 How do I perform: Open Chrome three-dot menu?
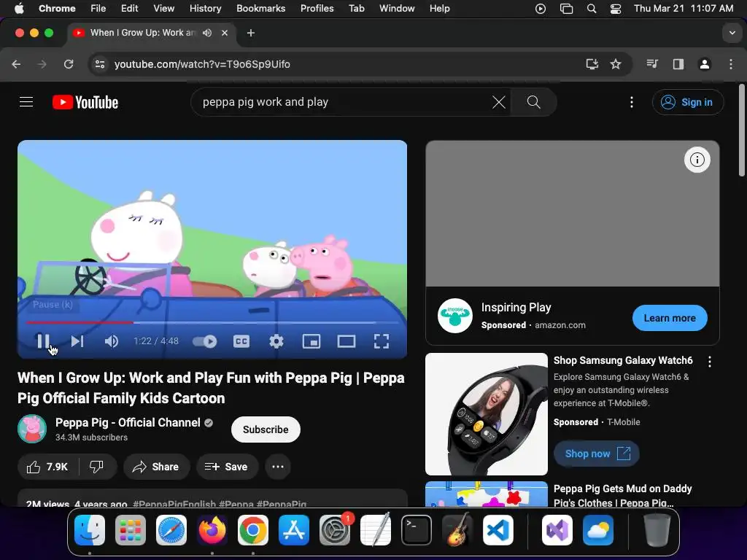tap(731, 64)
